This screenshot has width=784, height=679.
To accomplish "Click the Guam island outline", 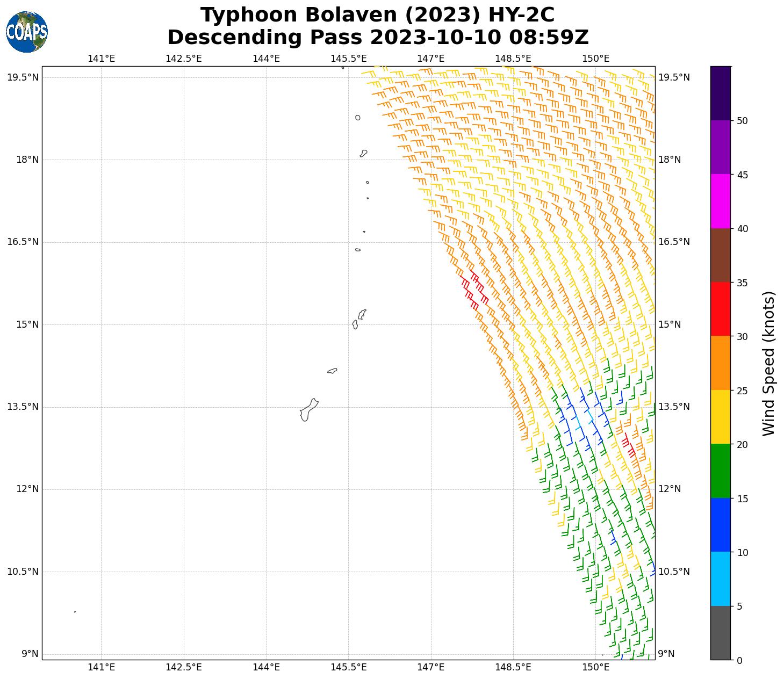I will [x=308, y=410].
